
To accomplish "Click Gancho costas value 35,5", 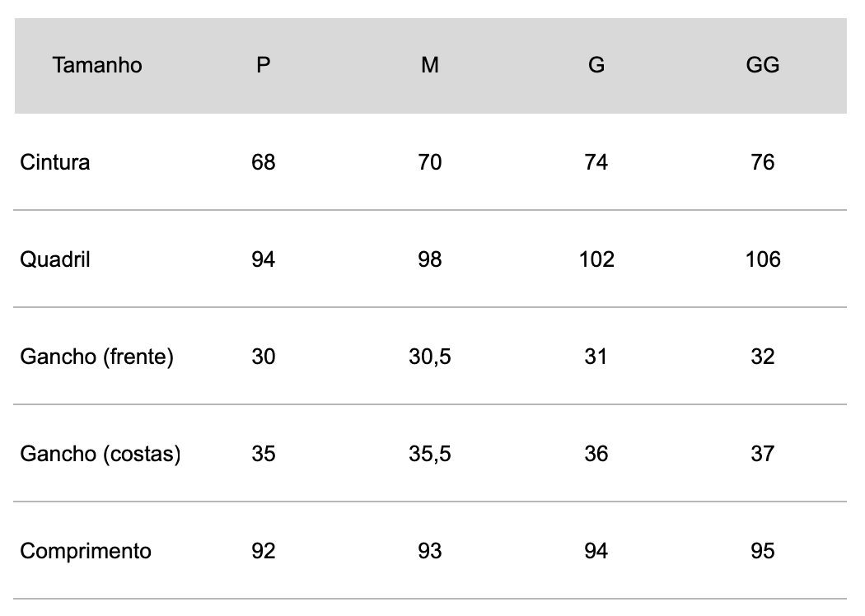I will pyautogui.click(x=430, y=454).
